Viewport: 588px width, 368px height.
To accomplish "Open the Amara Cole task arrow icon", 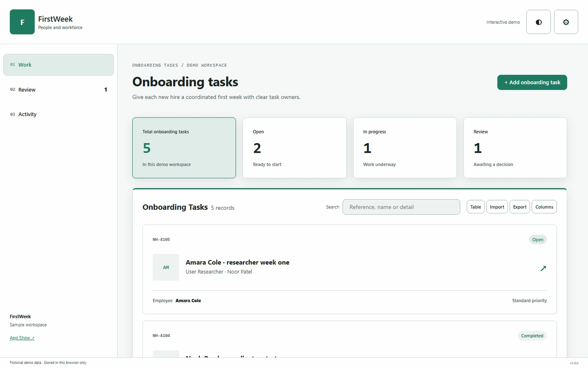I will point(543,268).
